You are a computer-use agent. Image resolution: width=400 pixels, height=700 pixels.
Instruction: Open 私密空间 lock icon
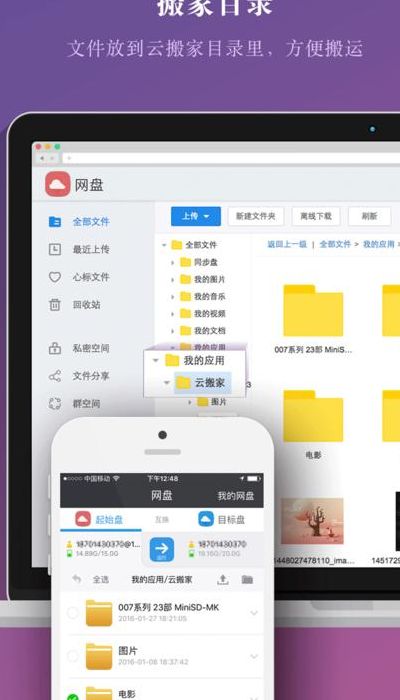pos(54,348)
